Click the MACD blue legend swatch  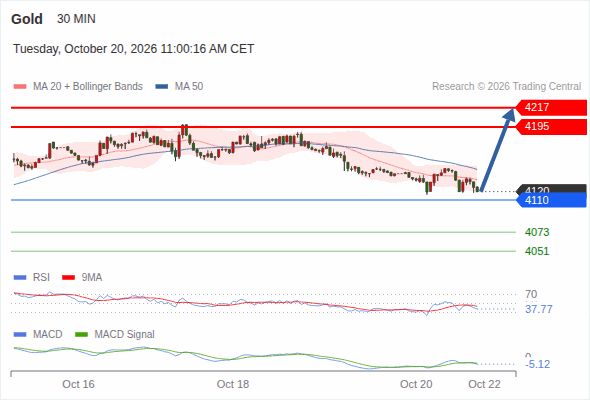tap(20, 335)
